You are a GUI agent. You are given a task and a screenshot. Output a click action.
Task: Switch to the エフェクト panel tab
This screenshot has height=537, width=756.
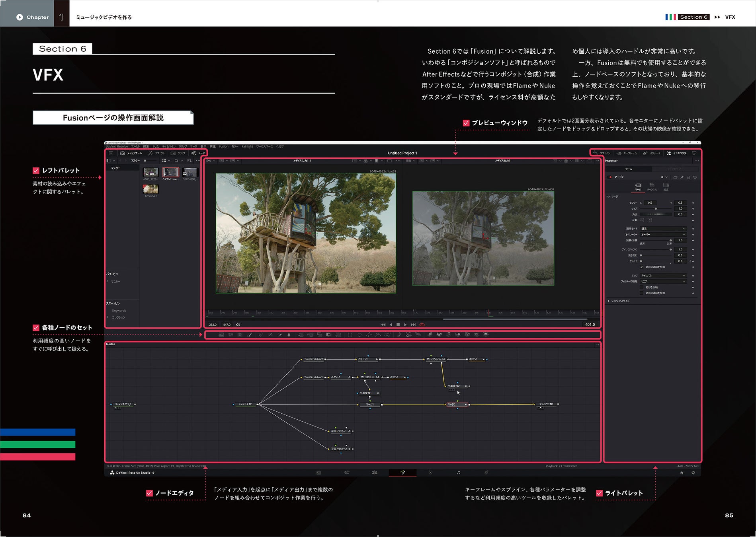tap(156, 153)
